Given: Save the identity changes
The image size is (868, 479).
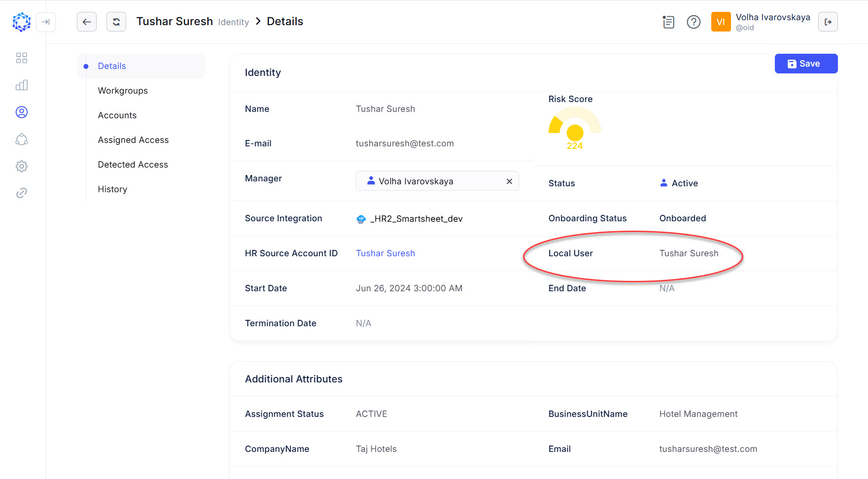Looking at the screenshot, I should 806,64.
